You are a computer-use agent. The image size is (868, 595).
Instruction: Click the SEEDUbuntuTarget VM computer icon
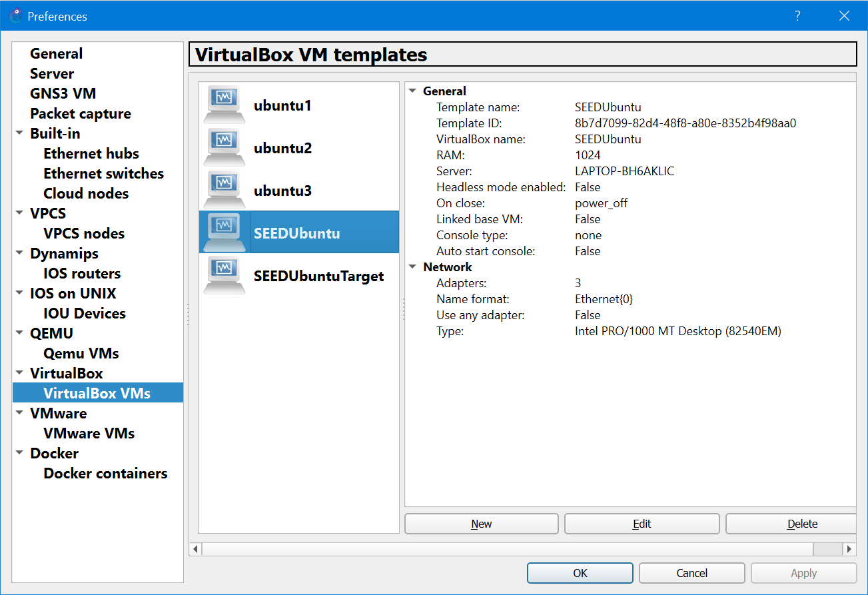(225, 275)
